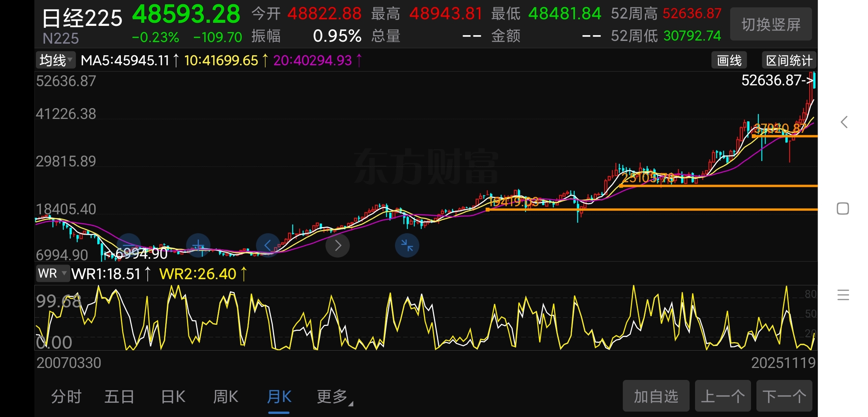
Task: Toggle the 画线 drawing mode
Action: tap(729, 61)
